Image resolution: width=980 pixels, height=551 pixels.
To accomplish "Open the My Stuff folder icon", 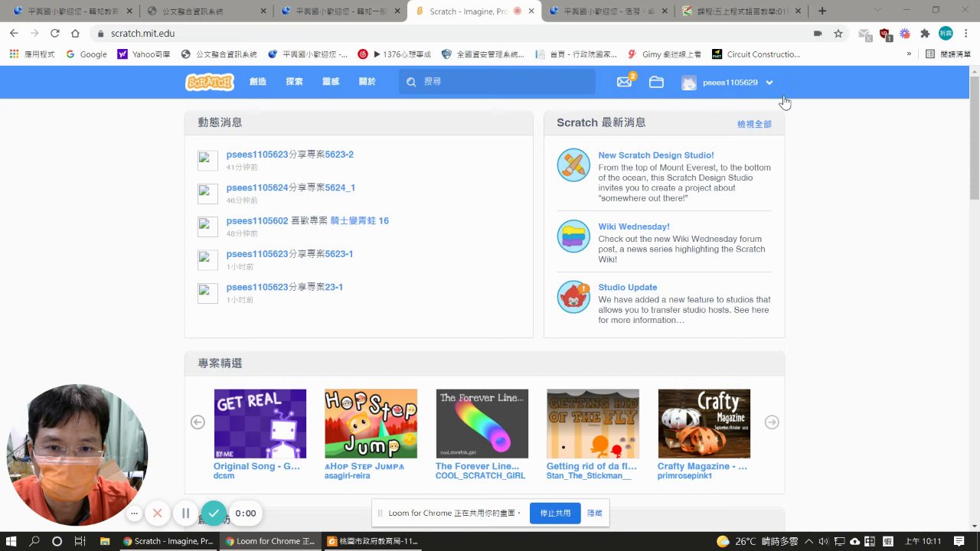I will [656, 82].
